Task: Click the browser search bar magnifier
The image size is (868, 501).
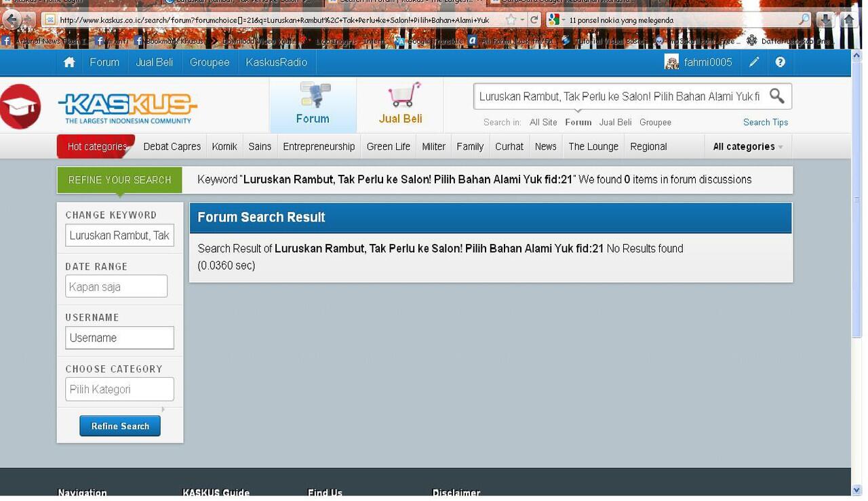Action: coord(804,20)
